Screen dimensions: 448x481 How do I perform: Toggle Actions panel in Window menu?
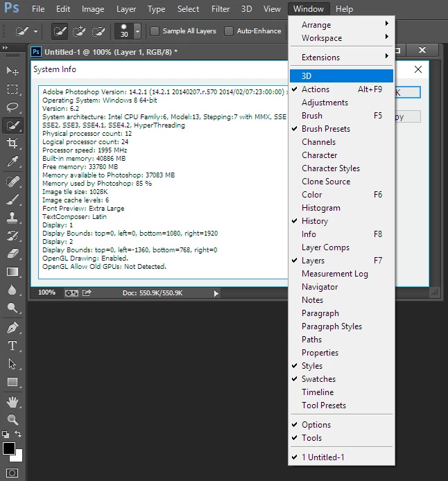point(341,89)
